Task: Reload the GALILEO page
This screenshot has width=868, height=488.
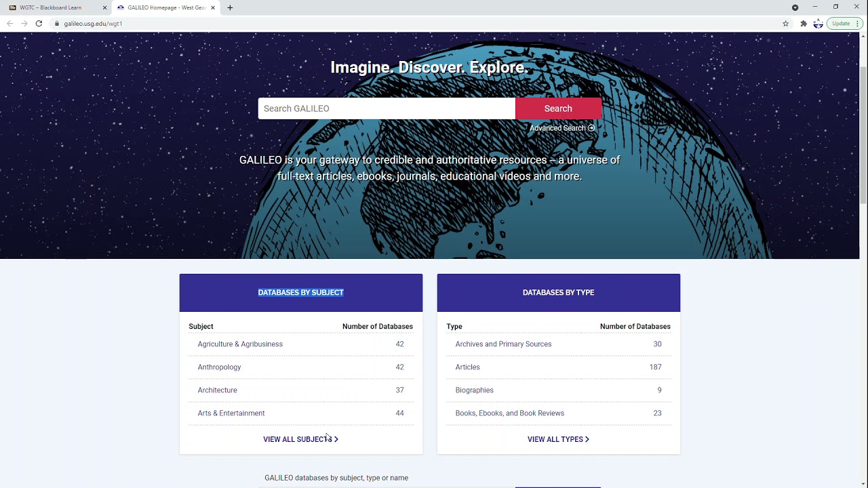Action: pos(39,23)
